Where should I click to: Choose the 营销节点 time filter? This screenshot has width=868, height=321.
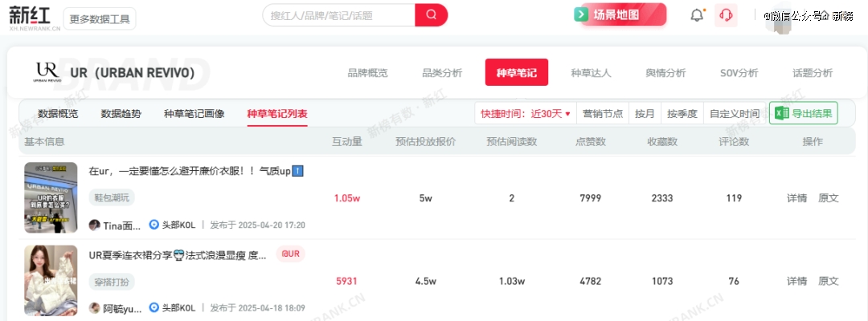click(x=603, y=113)
